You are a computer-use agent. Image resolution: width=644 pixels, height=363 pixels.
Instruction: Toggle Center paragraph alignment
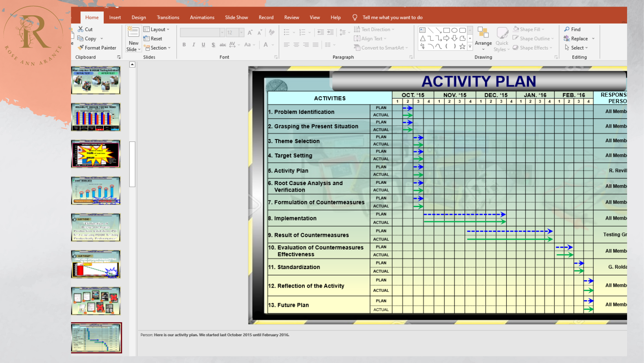296,45
